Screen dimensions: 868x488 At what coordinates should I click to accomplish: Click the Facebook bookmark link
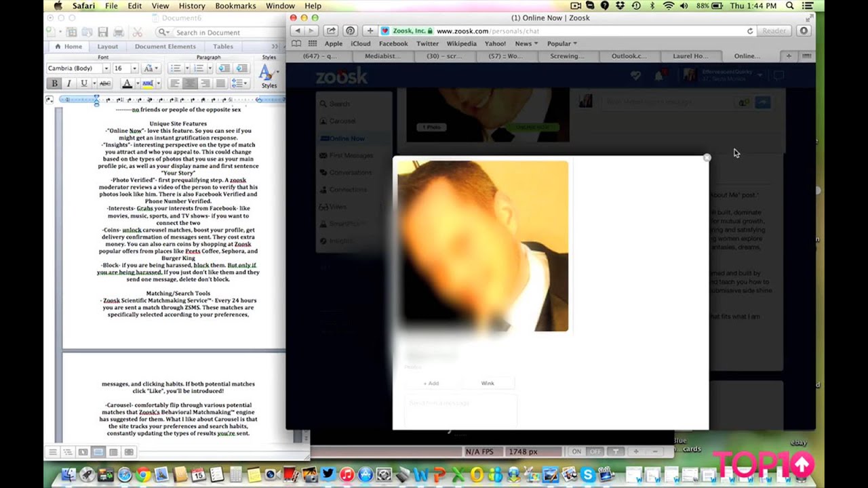click(393, 43)
